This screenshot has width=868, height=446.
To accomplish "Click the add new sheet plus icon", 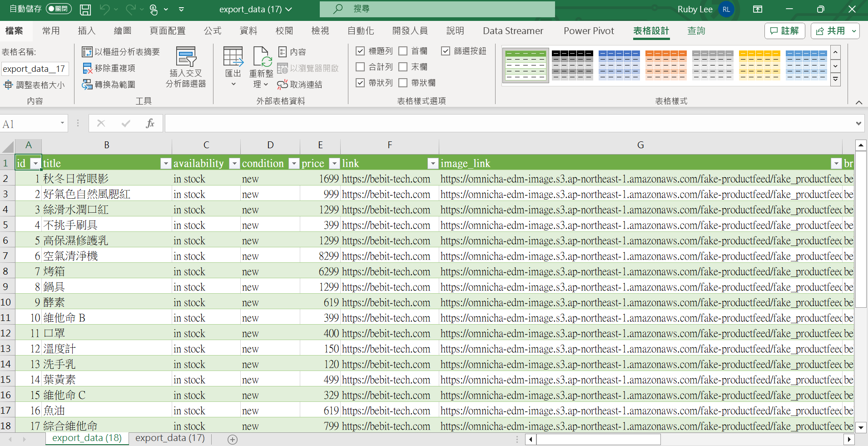I will 233,440.
